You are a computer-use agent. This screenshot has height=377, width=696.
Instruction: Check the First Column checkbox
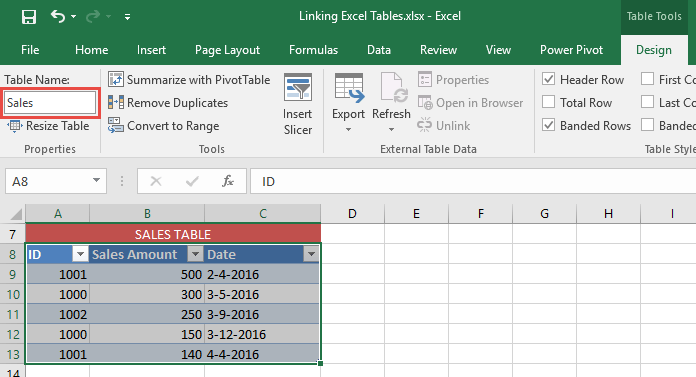point(648,79)
